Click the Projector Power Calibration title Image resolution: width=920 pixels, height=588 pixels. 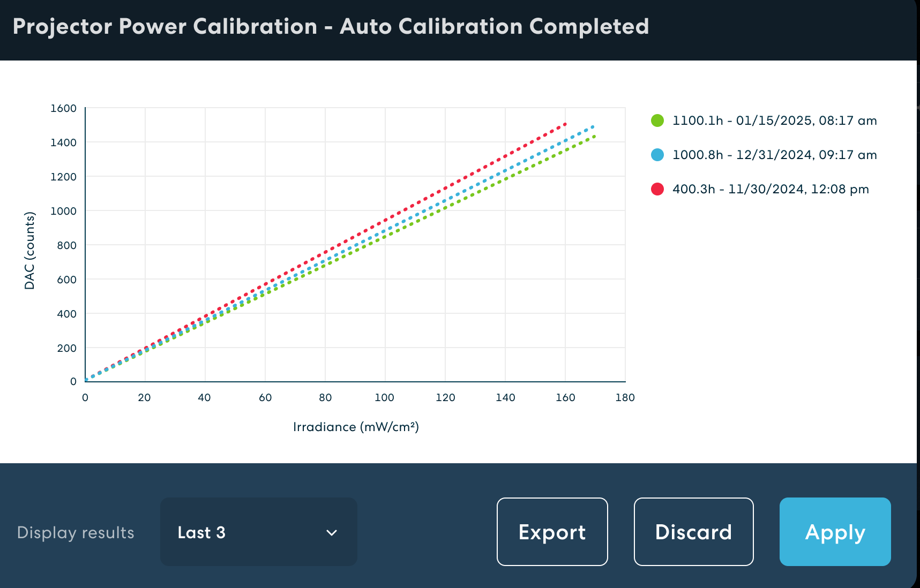(331, 26)
